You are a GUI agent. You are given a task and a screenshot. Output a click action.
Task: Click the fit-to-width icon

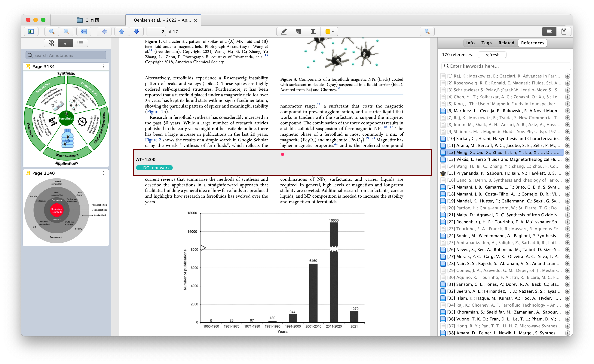click(84, 32)
